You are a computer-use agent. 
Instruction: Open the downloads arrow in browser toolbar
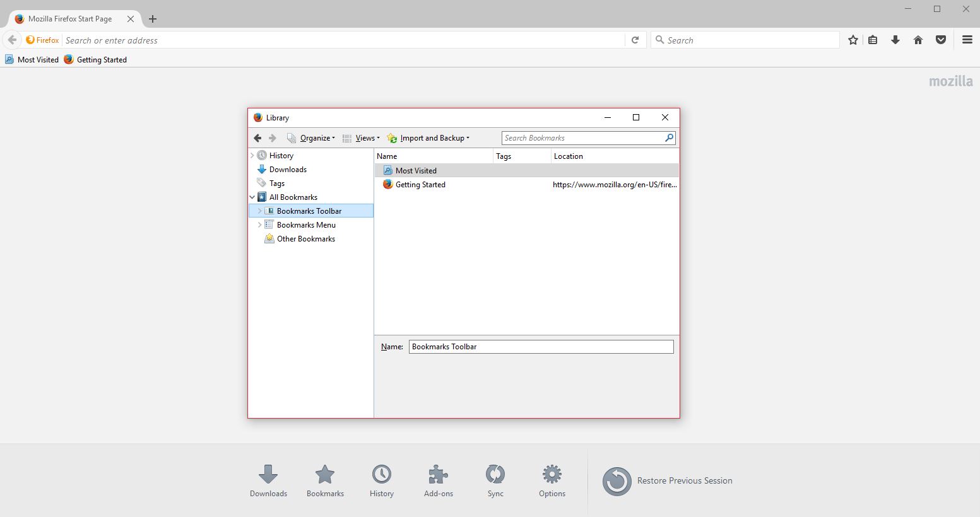pyautogui.click(x=895, y=40)
